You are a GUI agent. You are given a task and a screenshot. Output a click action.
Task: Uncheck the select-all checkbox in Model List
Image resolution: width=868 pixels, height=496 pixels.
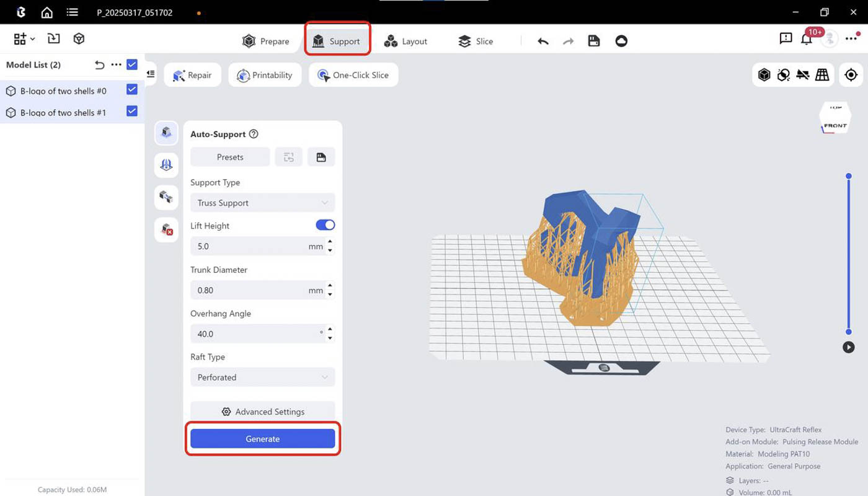click(x=131, y=64)
